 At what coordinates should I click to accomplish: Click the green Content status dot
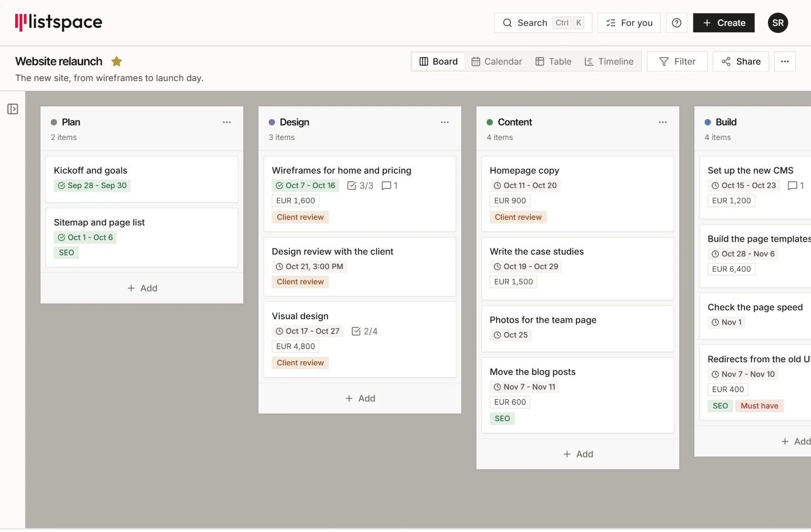(x=490, y=122)
